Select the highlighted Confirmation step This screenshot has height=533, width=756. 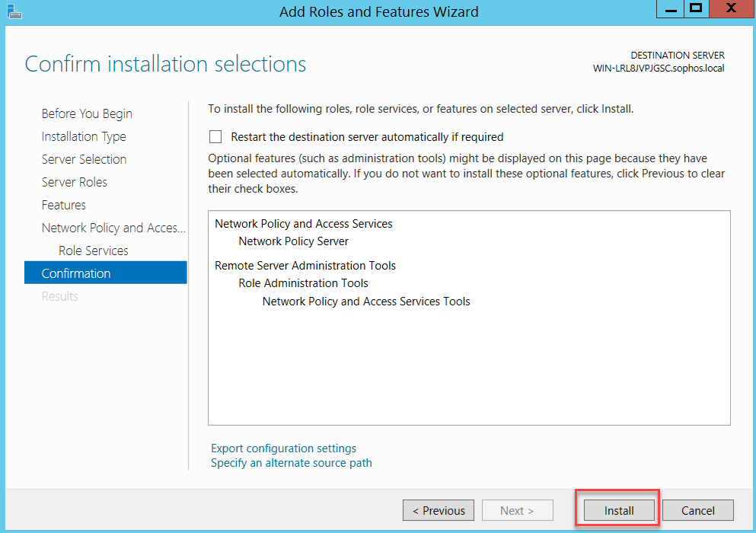pos(106,273)
